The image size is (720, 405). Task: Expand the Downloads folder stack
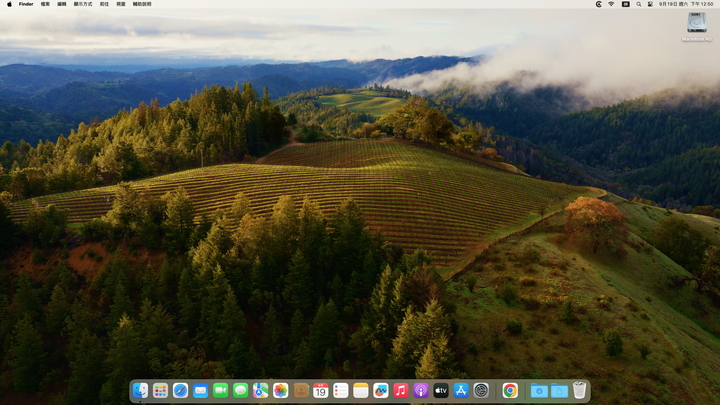tap(539, 391)
